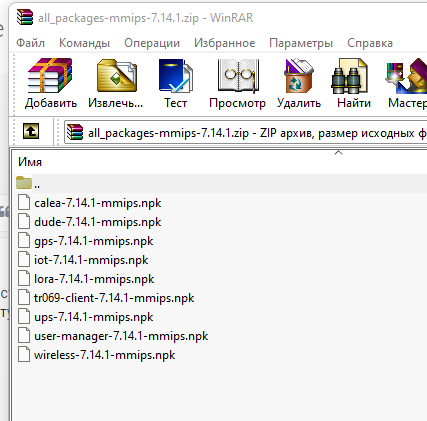Run the Тест (Test) archive tool
This screenshot has width=427, height=421.
point(176,76)
